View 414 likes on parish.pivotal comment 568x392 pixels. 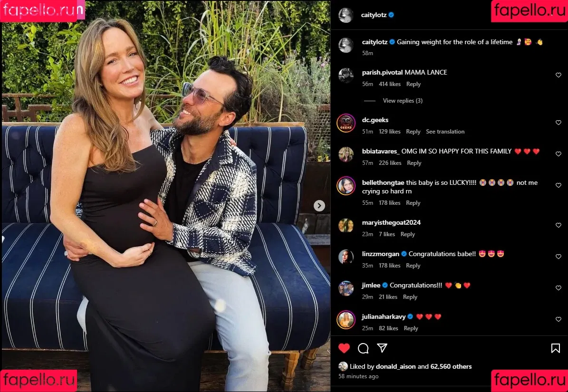click(389, 84)
